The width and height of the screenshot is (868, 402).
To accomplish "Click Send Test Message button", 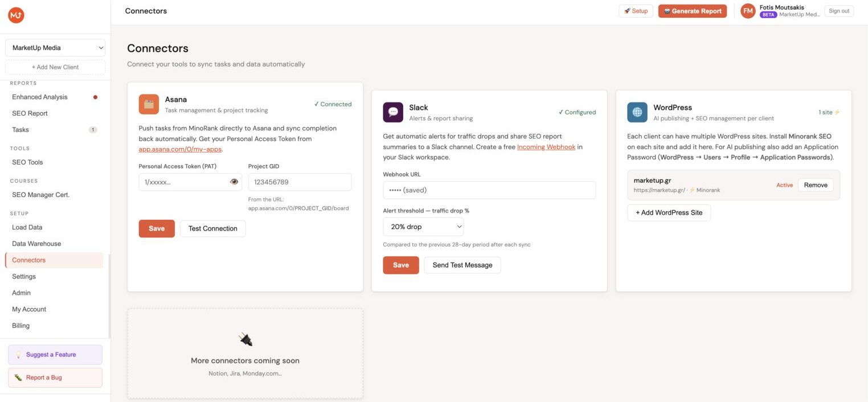I will pyautogui.click(x=462, y=265).
